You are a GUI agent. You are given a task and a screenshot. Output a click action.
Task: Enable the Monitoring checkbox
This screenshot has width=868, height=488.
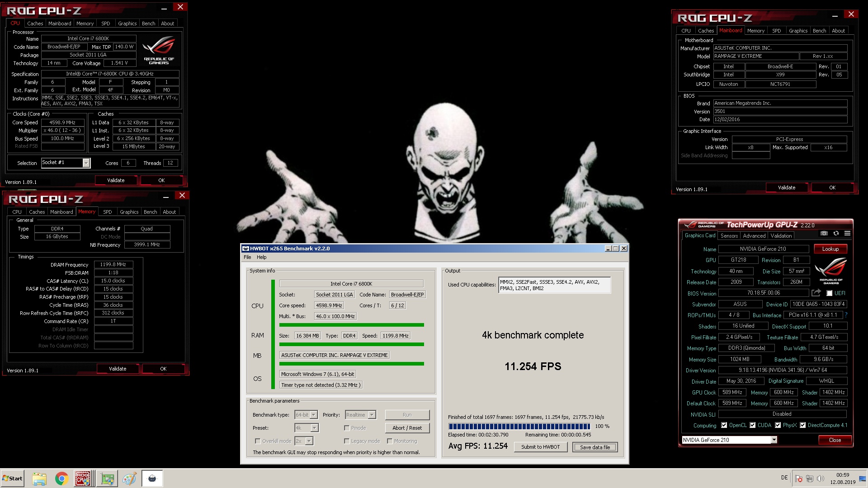pyautogui.click(x=389, y=441)
